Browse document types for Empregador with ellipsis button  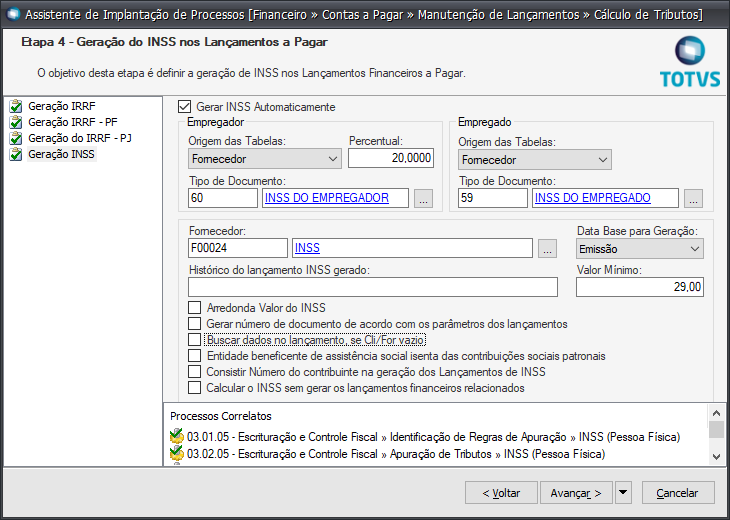pos(423,198)
